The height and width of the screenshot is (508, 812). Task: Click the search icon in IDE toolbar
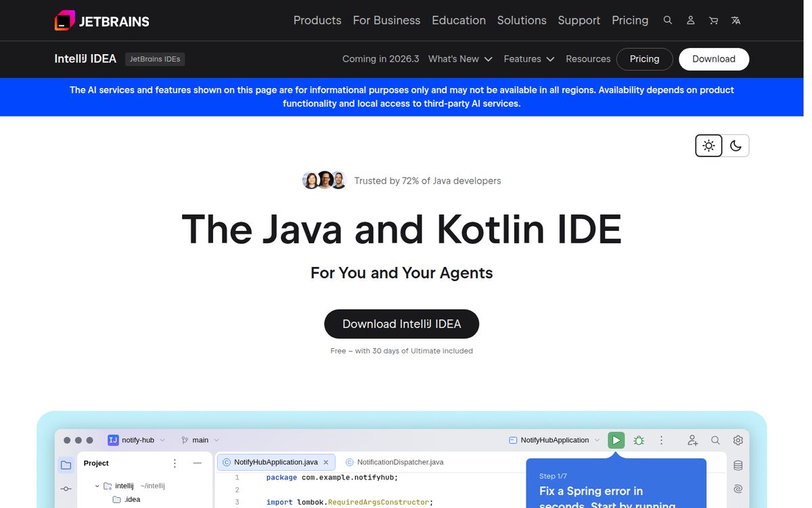[715, 440]
